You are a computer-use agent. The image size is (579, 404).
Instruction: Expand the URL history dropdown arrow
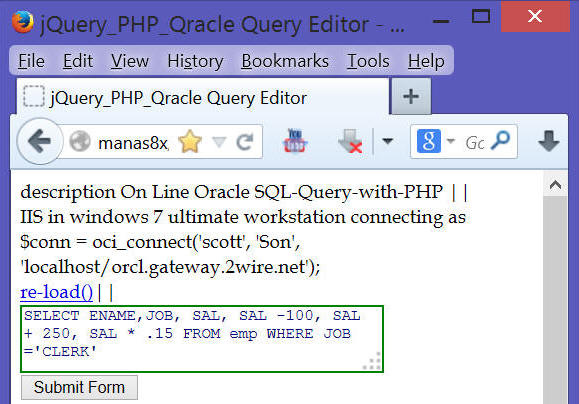(x=219, y=142)
